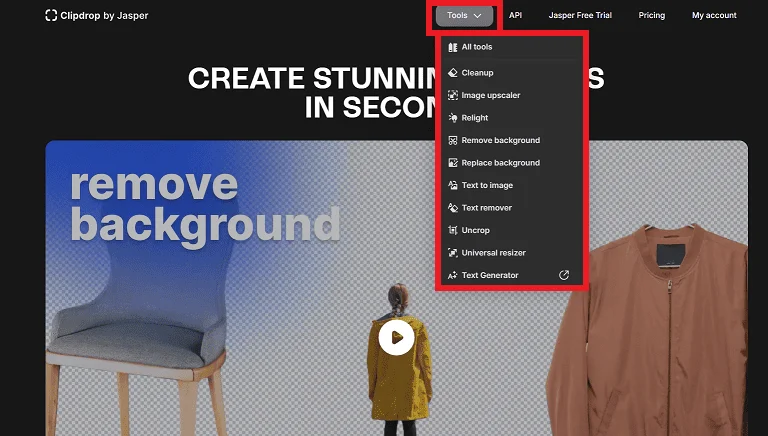Click the girl in yellow coat
The image size is (768, 436).
click(399, 360)
